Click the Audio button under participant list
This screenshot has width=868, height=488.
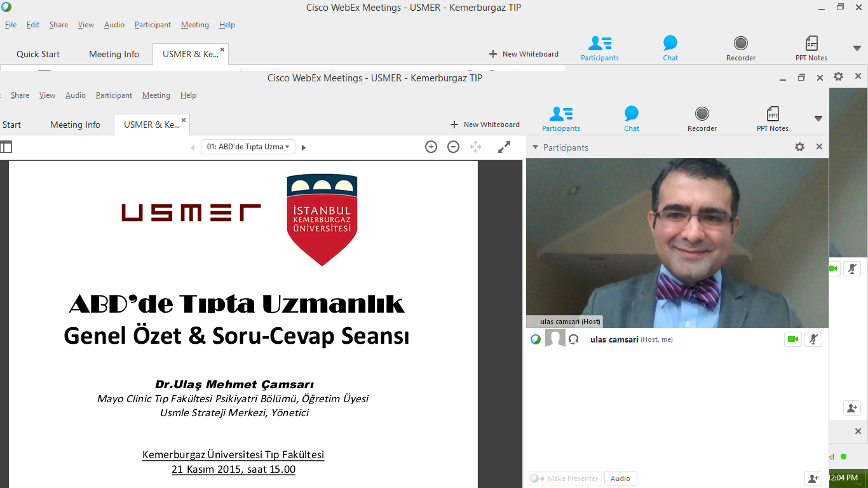pyautogui.click(x=620, y=478)
